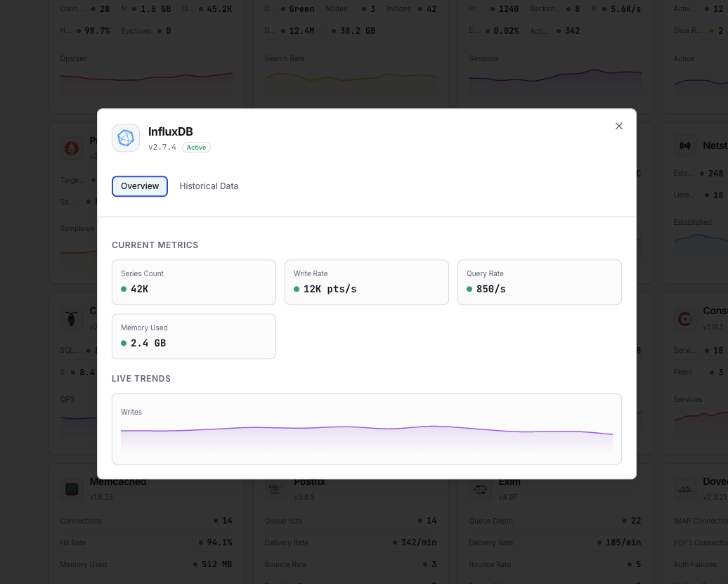Viewport: 728px width, 584px height.
Task: Select the Postfix mail icon
Action: click(275, 489)
